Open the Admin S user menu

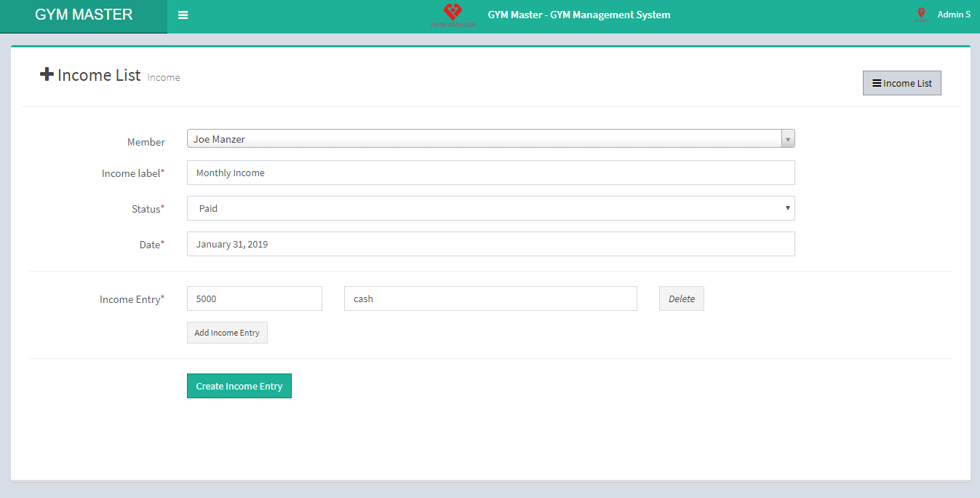(x=953, y=15)
